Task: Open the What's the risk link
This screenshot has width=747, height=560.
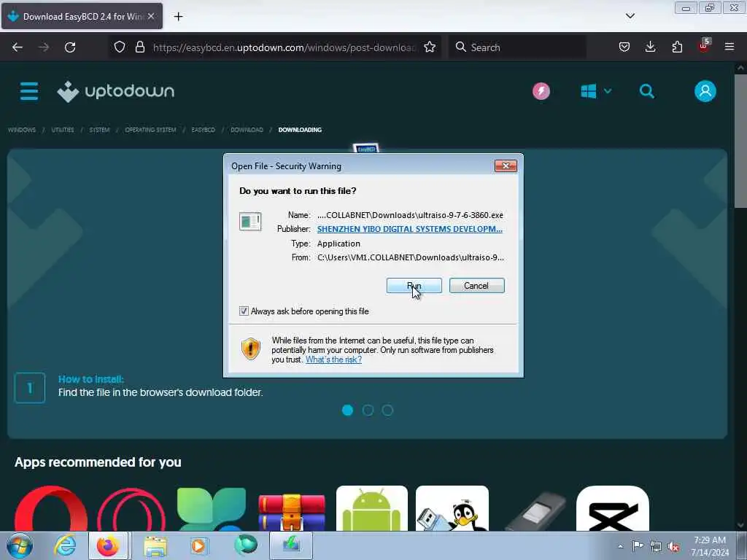Action: [333, 359]
